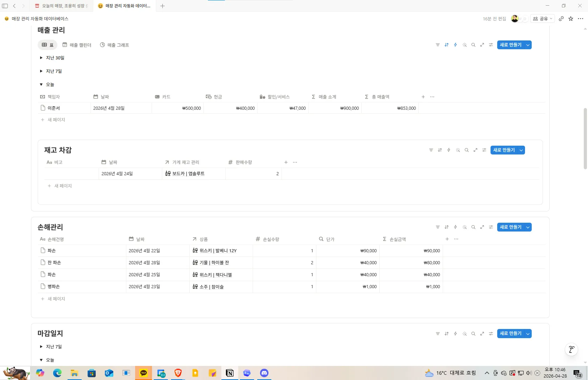Sort the 손해관리 database
The image size is (588, 380).
447,227
